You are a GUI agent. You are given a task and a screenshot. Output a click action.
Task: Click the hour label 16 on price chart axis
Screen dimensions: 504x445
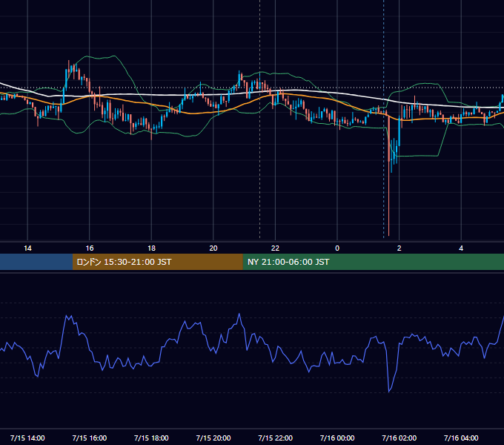click(x=90, y=248)
